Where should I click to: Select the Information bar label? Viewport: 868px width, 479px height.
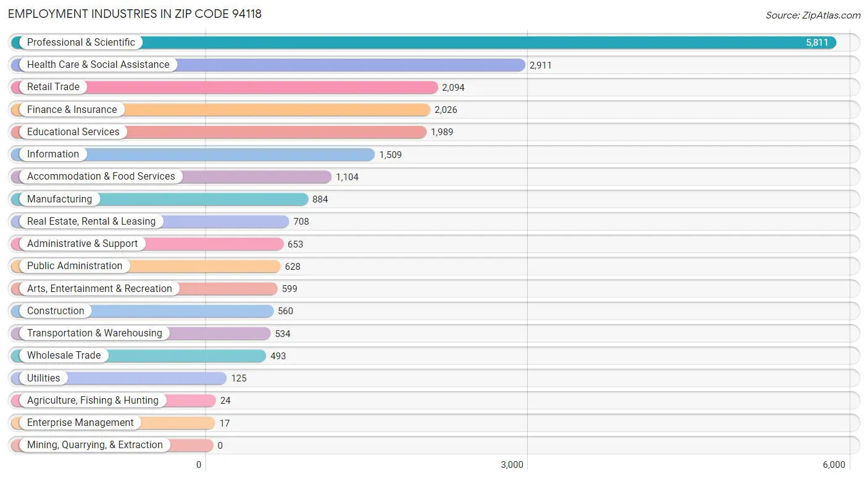click(53, 154)
